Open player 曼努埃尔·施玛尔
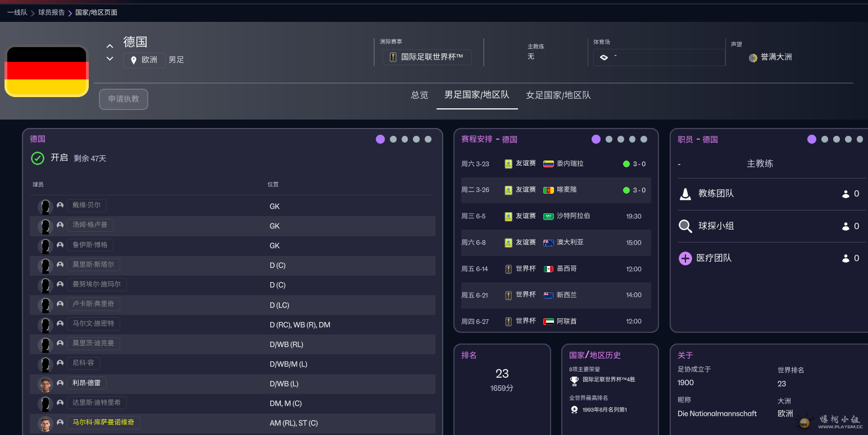The image size is (868, 435). click(x=97, y=284)
